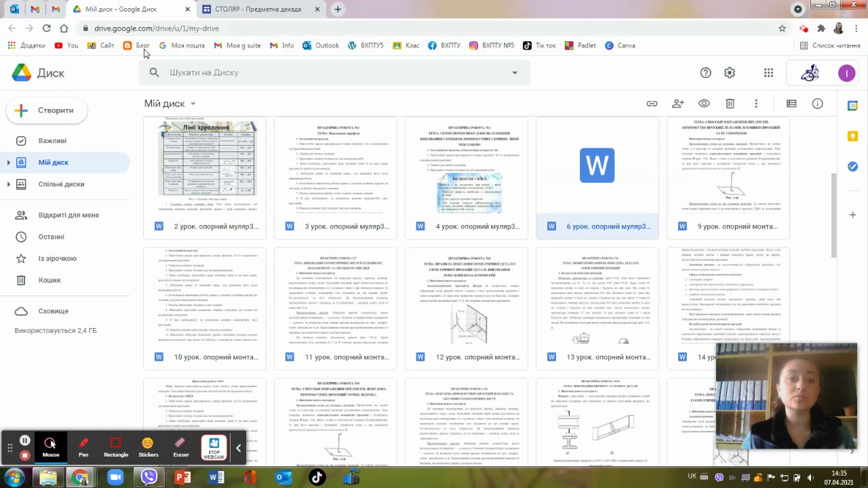The image size is (868, 488).
Task: Open the Help question mark menu
Action: pos(706,73)
